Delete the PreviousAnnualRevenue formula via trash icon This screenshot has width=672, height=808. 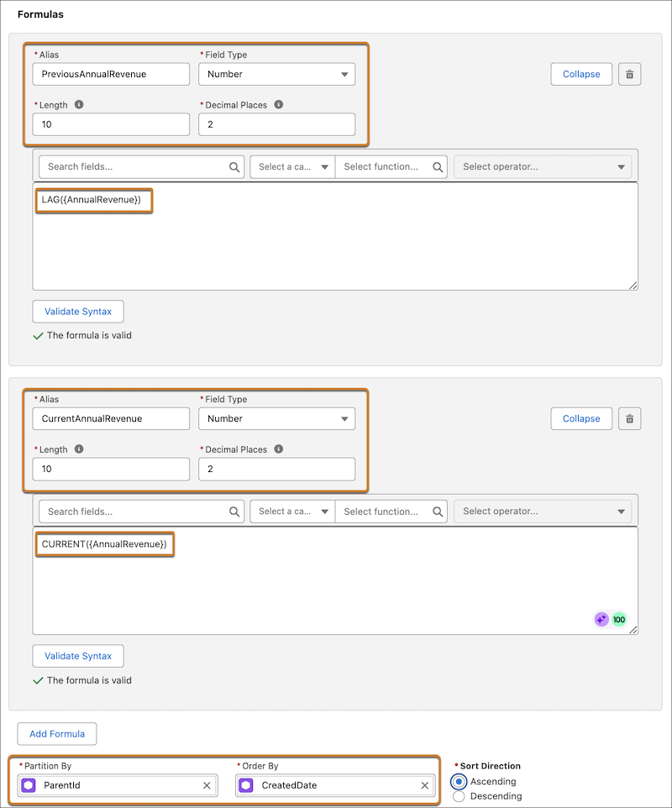[630, 74]
